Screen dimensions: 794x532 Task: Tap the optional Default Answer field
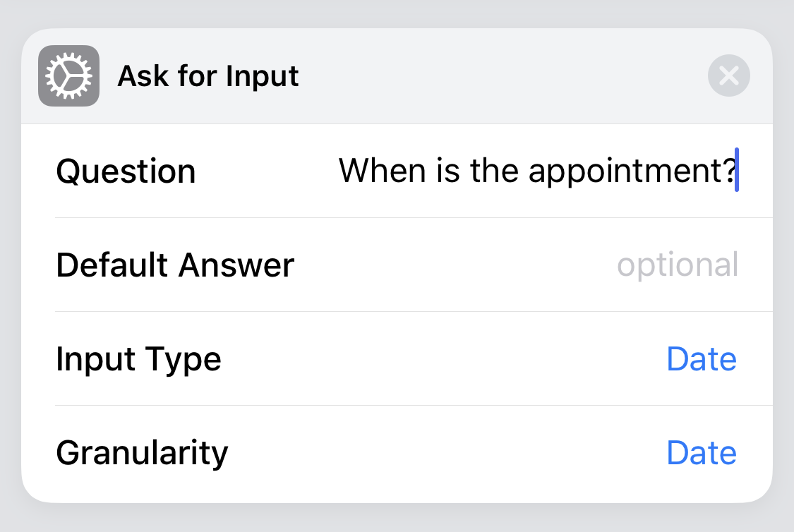[677, 265]
